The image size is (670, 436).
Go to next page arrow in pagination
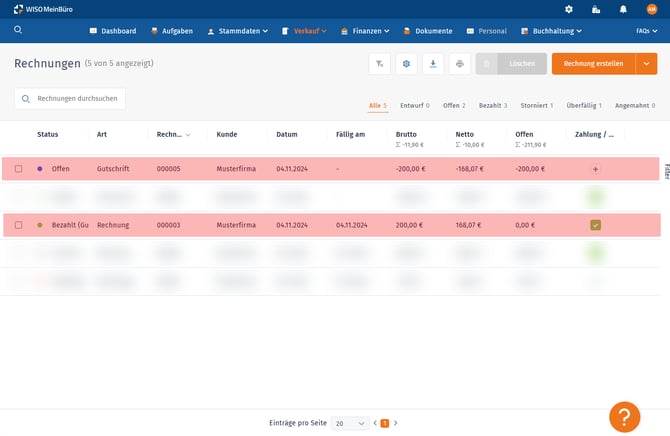click(396, 423)
